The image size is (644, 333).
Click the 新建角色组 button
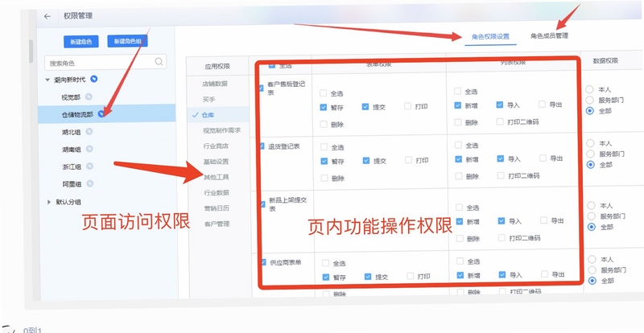pos(127,41)
